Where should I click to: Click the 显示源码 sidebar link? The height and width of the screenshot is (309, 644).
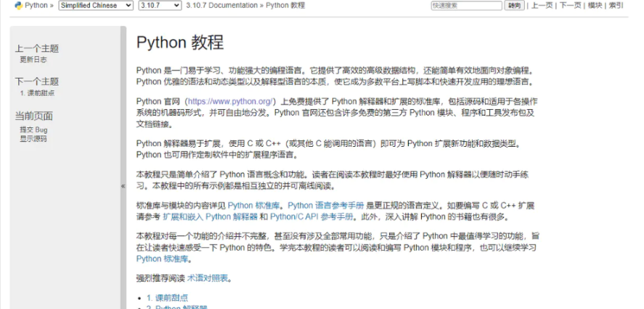(33, 139)
